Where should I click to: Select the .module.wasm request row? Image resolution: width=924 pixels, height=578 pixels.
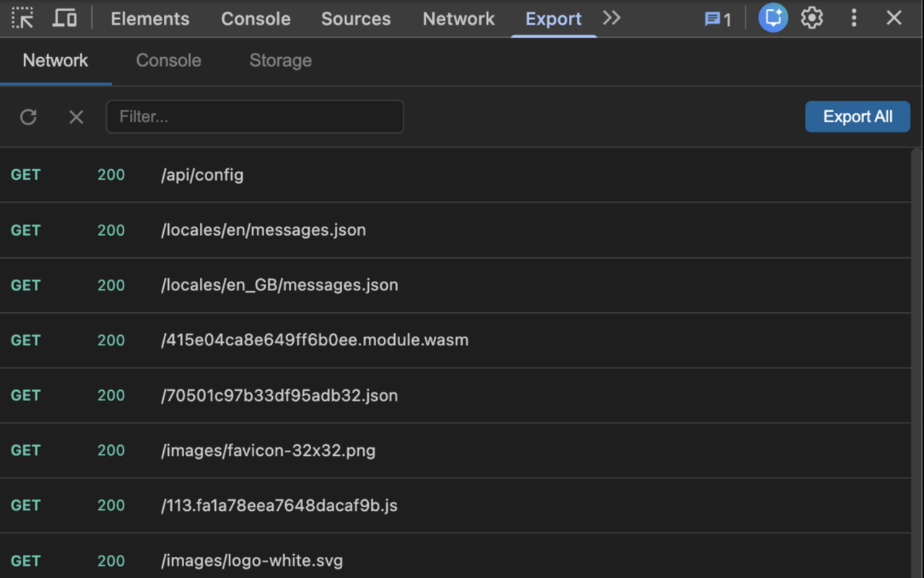[455, 340]
